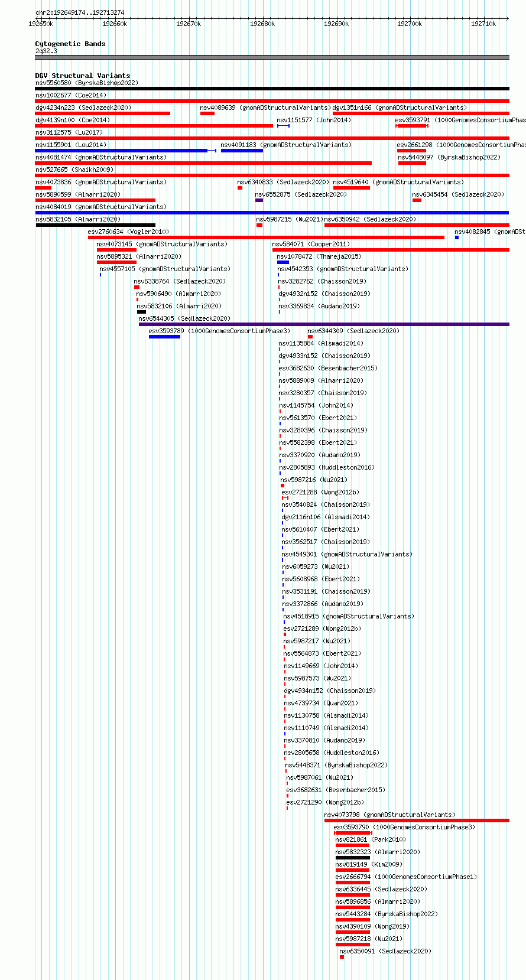This screenshot has width=526, height=980.
Task: Click nsv5448371 (ByrskaBishop2022) label
Action: [x=337, y=766]
